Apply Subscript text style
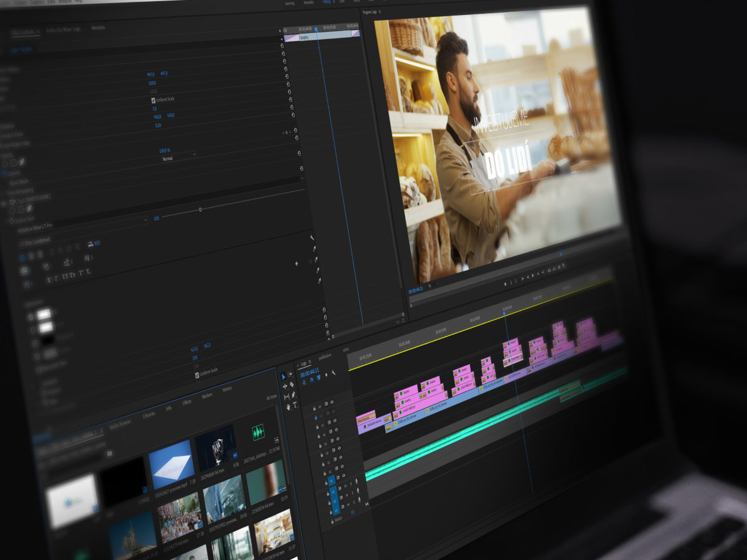747x560 pixels. pyautogui.click(x=88, y=272)
